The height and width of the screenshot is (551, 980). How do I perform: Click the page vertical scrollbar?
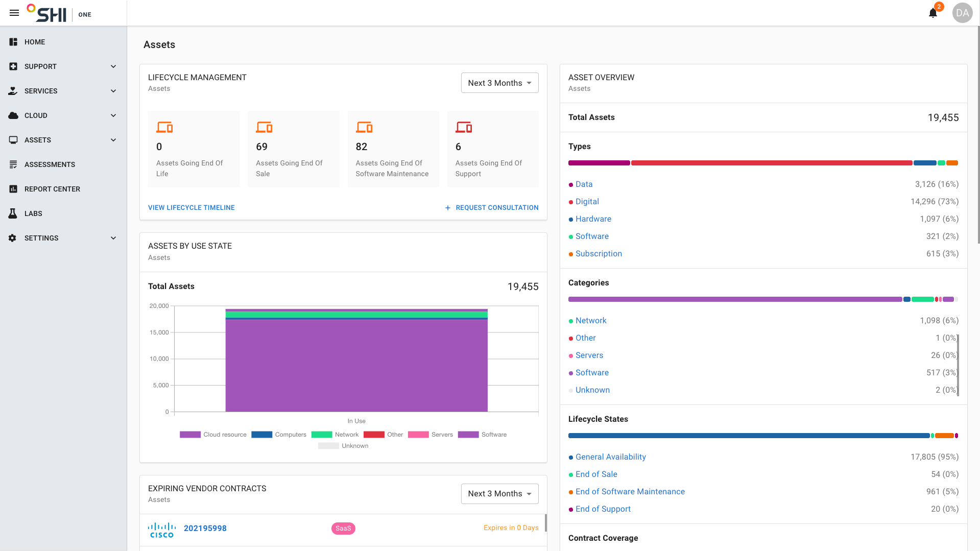pos(978,135)
